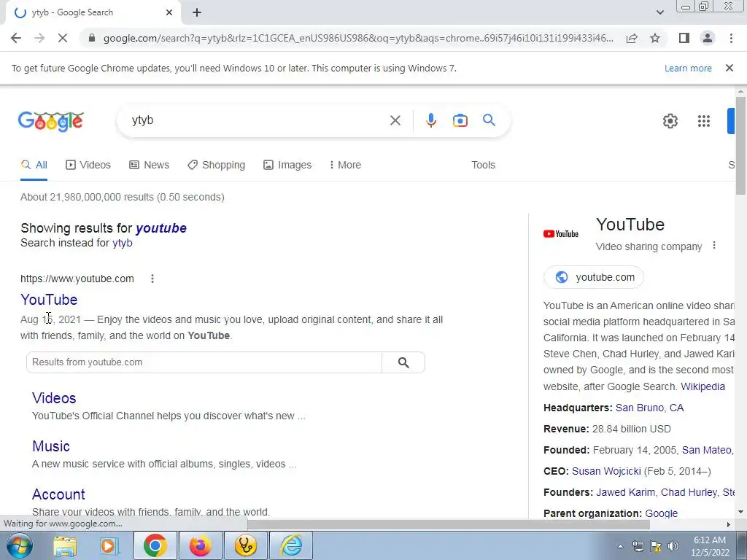Open the YouTube result title
Image resolution: width=747 pixels, height=560 pixels.
pos(49,300)
